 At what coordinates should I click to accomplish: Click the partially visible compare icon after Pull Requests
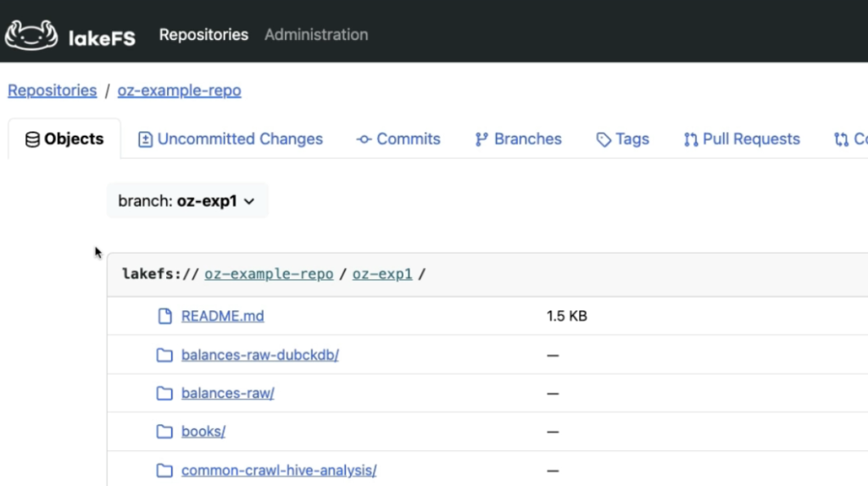pyautogui.click(x=842, y=140)
